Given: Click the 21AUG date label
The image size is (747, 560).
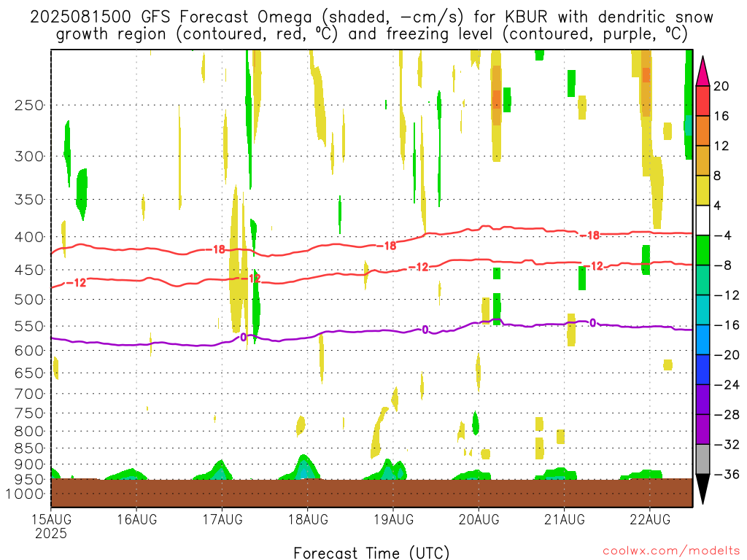Looking at the screenshot, I should [x=565, y=519].
